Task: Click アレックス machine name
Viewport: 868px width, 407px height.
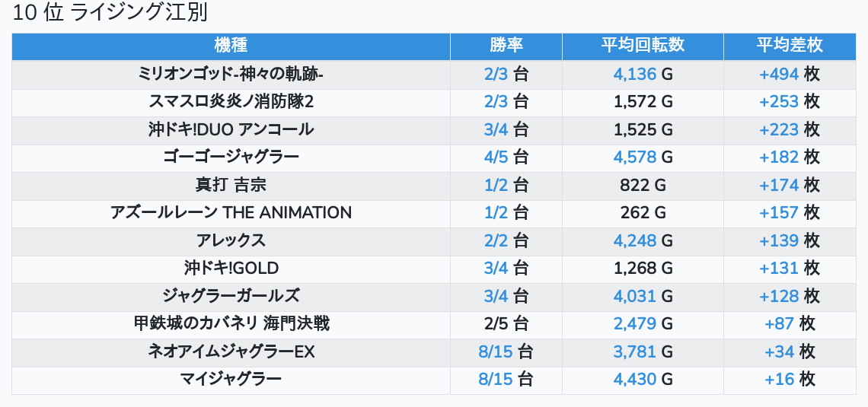Action: pyautogui.click(x=231, y=240)
